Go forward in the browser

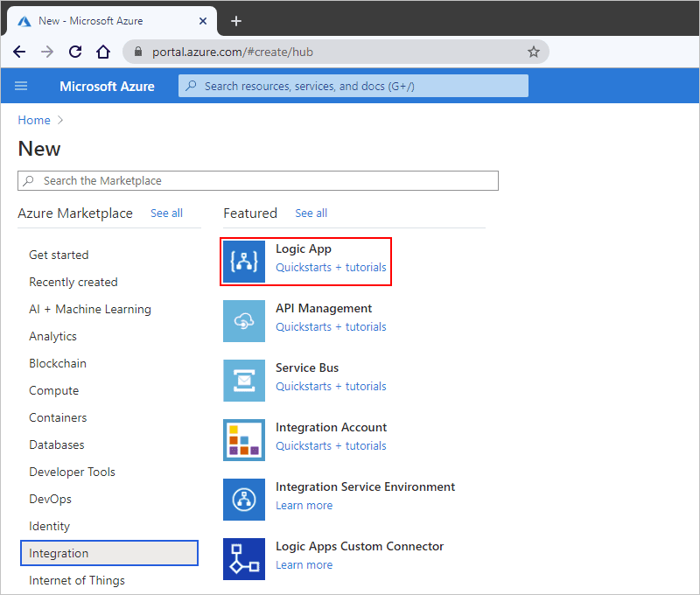coord(47,52)
